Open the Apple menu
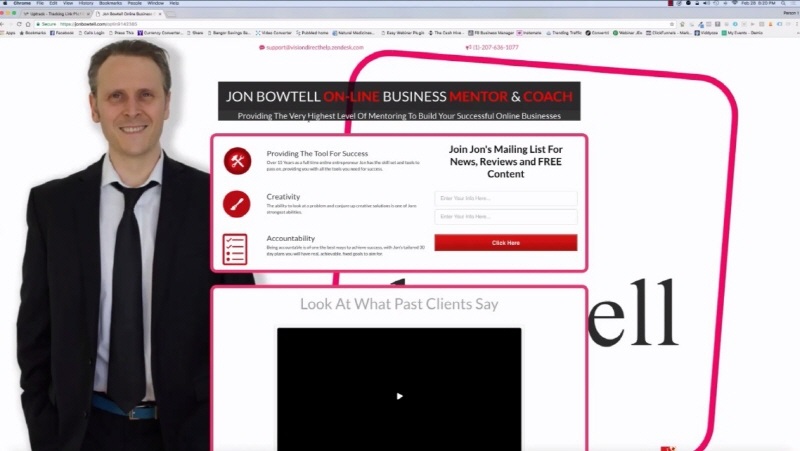This screenshot has height=451, width=800. (5, 3)
